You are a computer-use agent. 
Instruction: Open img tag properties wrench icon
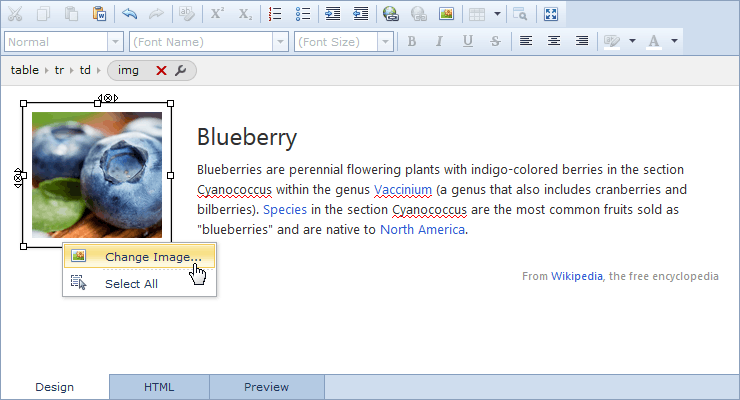(181, 70)
